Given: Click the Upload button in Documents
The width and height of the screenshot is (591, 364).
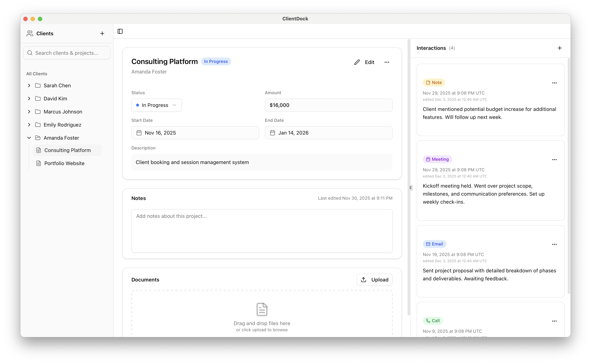Looking at the screenshot, I should (374, 279).
